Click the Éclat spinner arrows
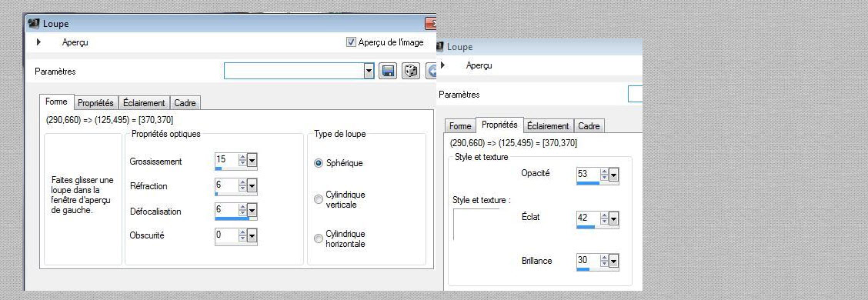Image resolution: width=868 pixels, height=300 pixels. pos(604,218)
